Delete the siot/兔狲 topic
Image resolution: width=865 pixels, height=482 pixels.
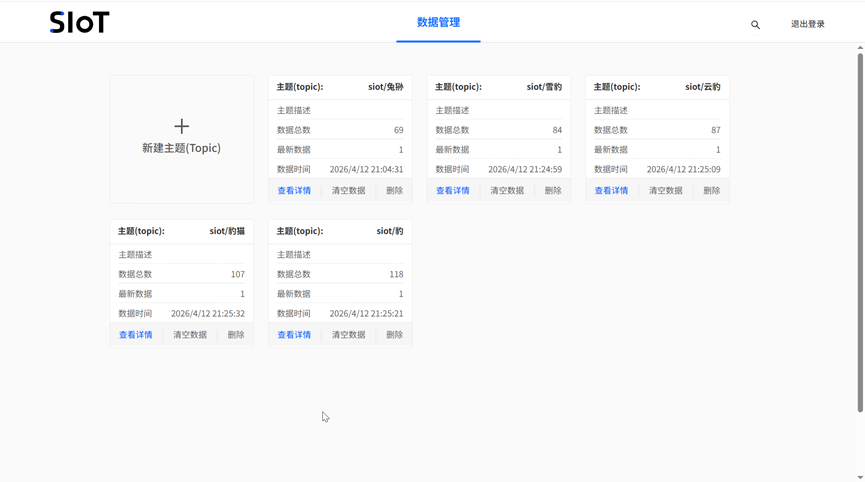tap(394, 190)
